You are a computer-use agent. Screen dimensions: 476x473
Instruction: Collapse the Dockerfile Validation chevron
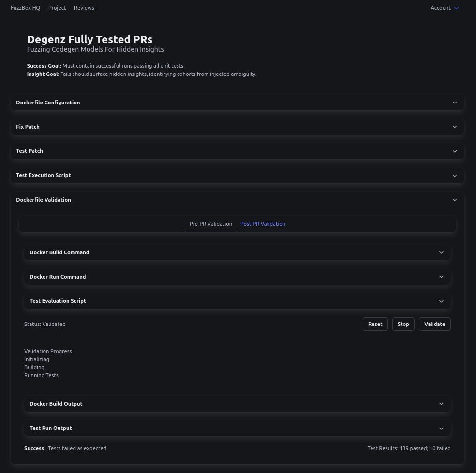[x=454, y=200]
